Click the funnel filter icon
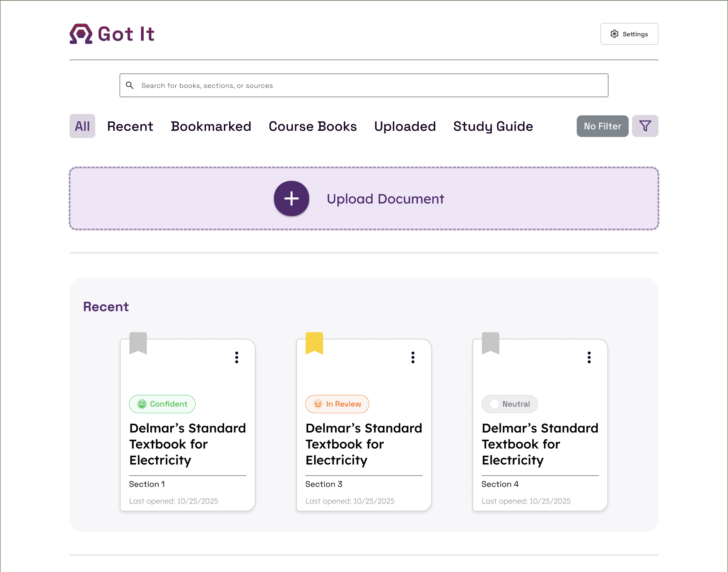This screenshot has height=572, width=728. click(x=645, y=126)
